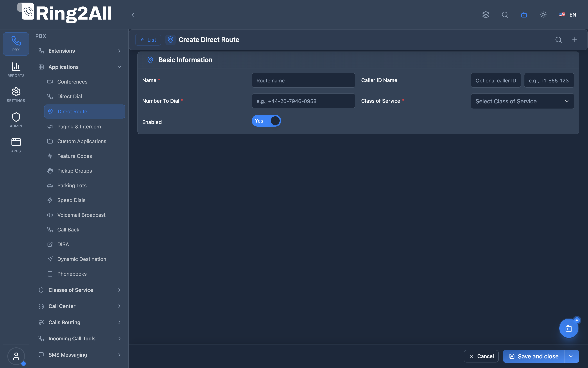Image resolution: width=588 pixels, height=368 pixels.
Task: Open Dynamic Destination page
Action: pyautogui.click(x=85, y=259)
